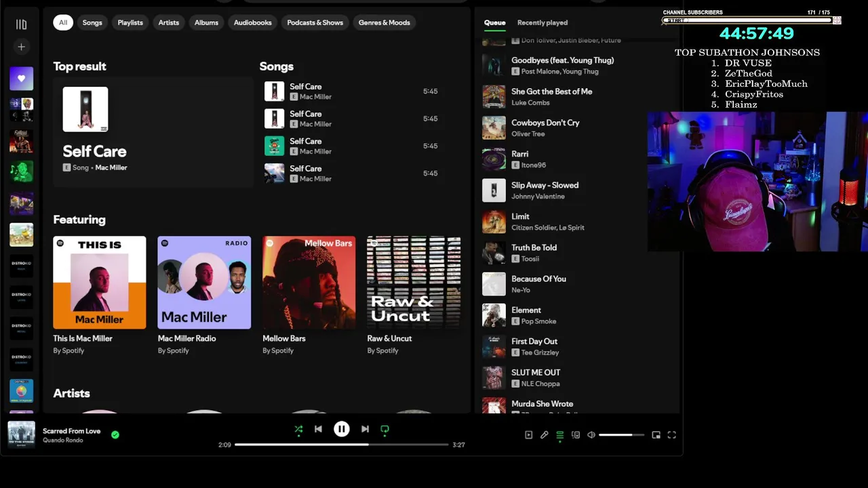This screenshot has height=488, width=868.
Task: Open Mac Miller Radio playlist
Action: pyautogui.click(x=204, y=296)
